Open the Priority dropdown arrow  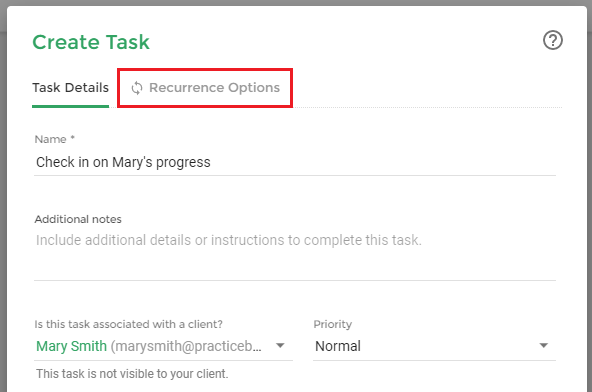pyautogui.click(x=544, y=346)
